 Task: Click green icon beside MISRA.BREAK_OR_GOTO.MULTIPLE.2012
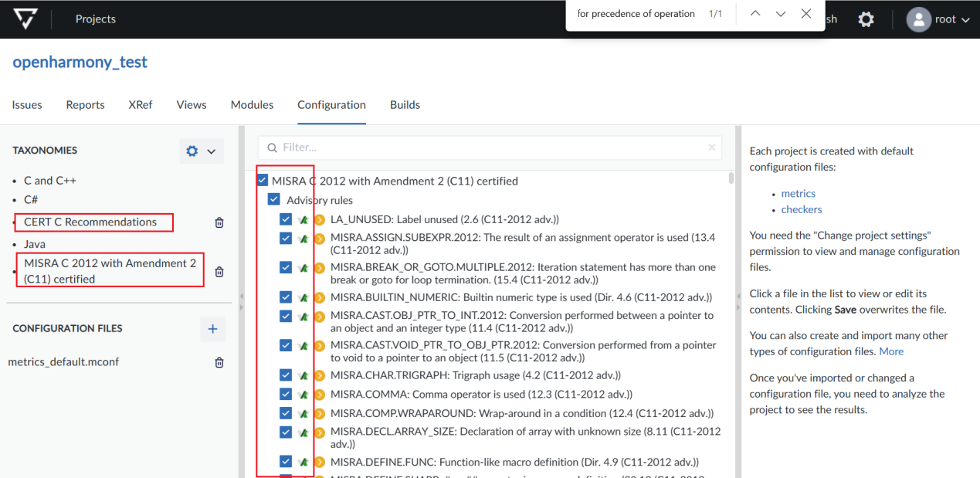click(x=303, y=268)
